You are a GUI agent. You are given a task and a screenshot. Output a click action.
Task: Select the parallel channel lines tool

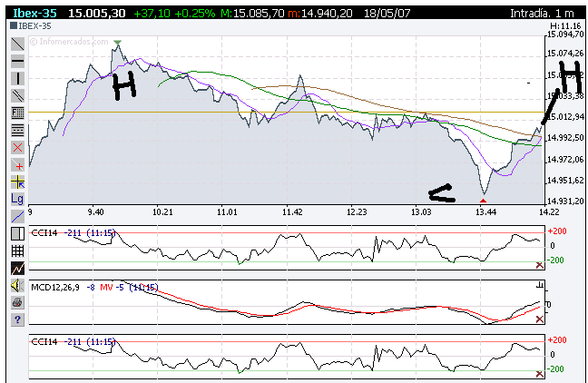pyautogui.click(x=17, y=95)
